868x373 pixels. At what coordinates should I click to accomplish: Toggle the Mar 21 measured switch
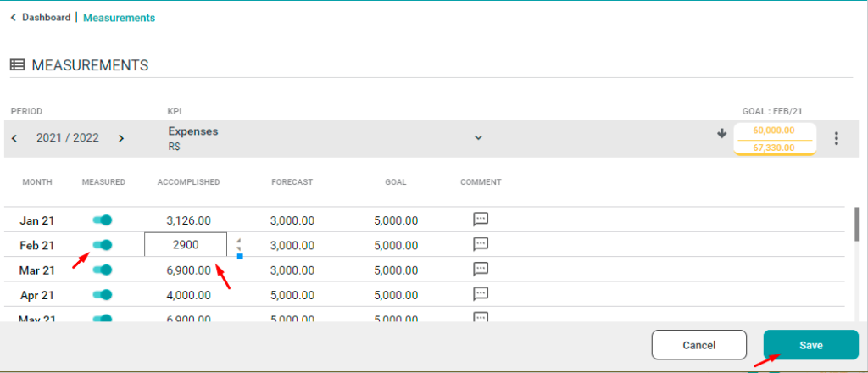(x=103, y=270)
